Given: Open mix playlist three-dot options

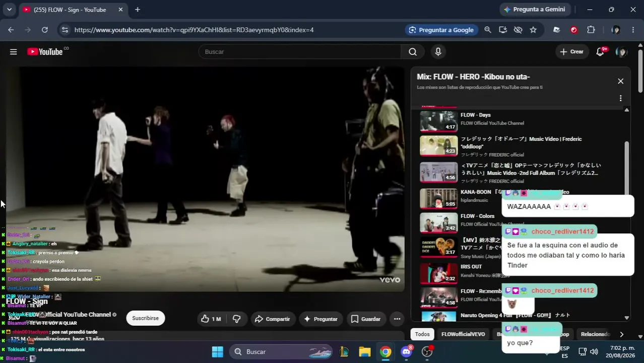Looking at the screenshot, I should tap(620, 98).
